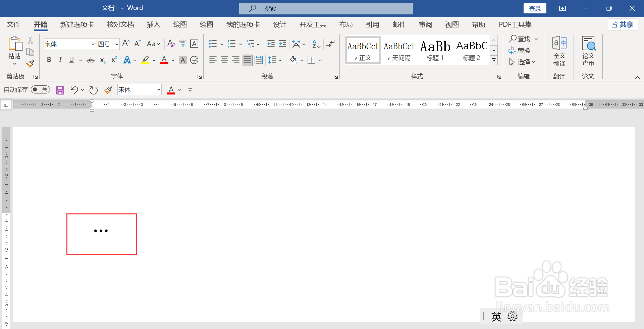Apply the shading paint bucket color

click(293, 60)
